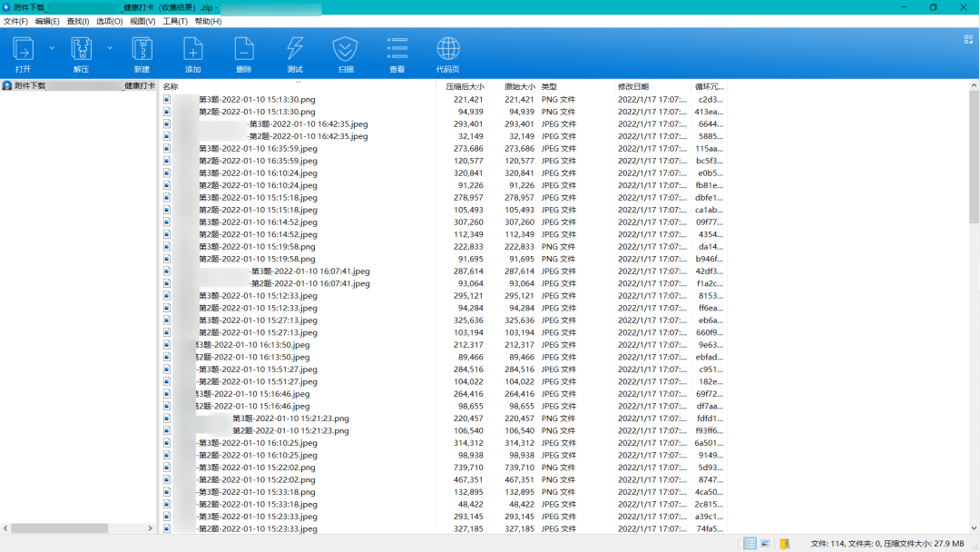This screenshot has height=552, width=980.
Task: Click file icon of 第2题-2022-01-10 15:13:30.png
Action: (x=167, y=112)
